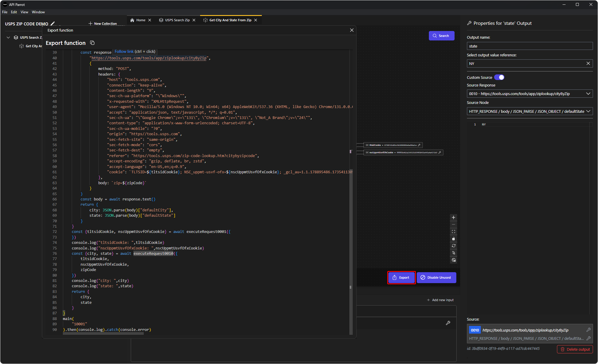This screenshot has height=364, width=598.
Task: Click the Export button
Action: [401, 278]
